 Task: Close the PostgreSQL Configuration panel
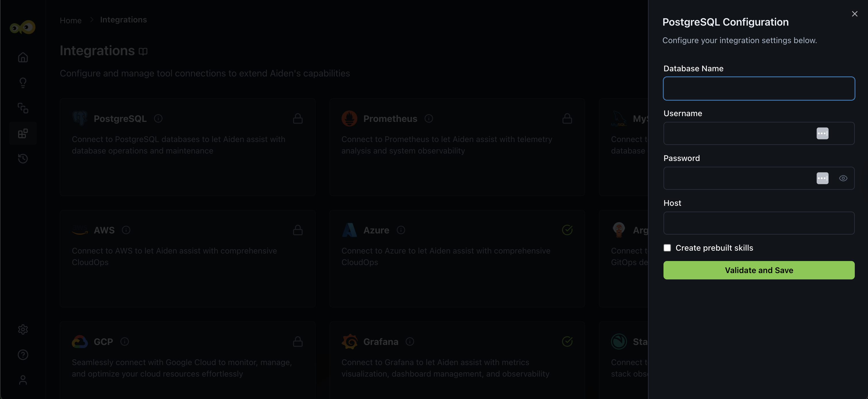coord(855,14)
